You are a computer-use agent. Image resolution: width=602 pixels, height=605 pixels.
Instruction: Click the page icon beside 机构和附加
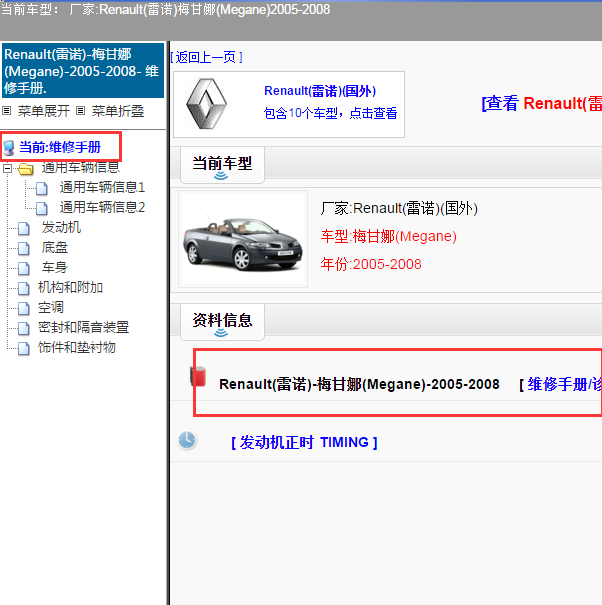[24, 288]
